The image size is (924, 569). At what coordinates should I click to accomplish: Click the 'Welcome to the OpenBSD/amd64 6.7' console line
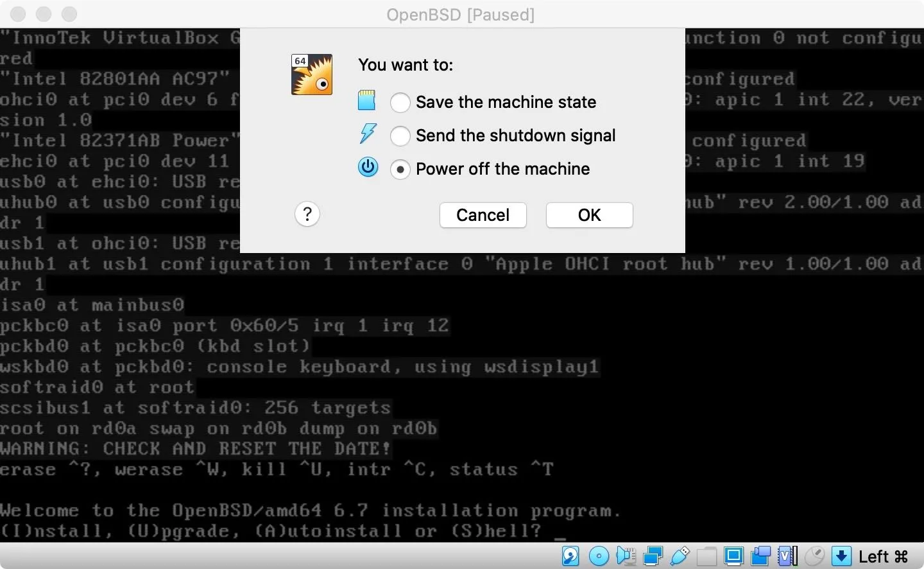point(311,511)
